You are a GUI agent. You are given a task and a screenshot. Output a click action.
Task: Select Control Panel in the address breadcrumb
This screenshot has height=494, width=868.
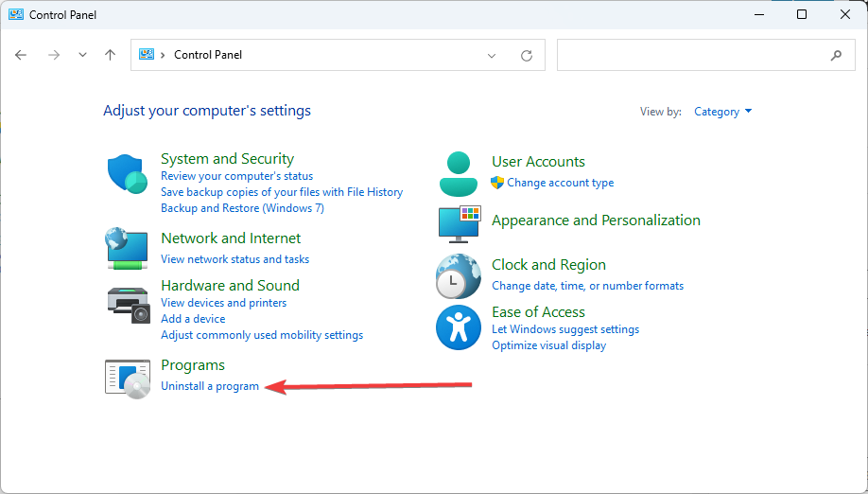pyautogui.click(x=208, y=55)
